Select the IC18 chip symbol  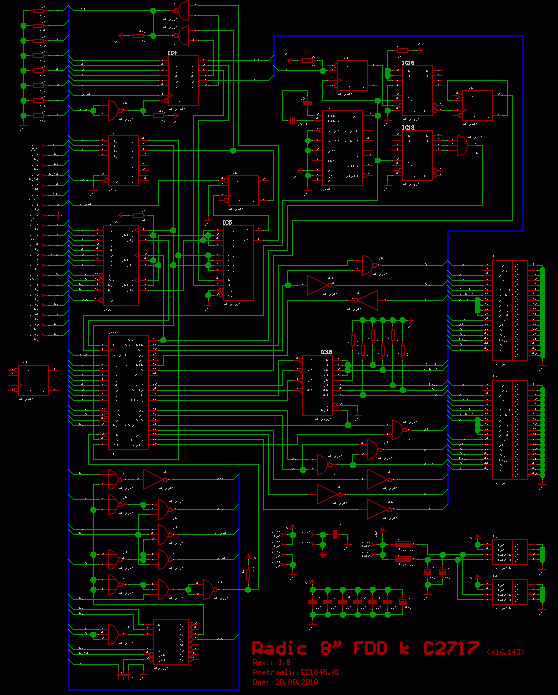pyautogui.click(x=417, y=155)
